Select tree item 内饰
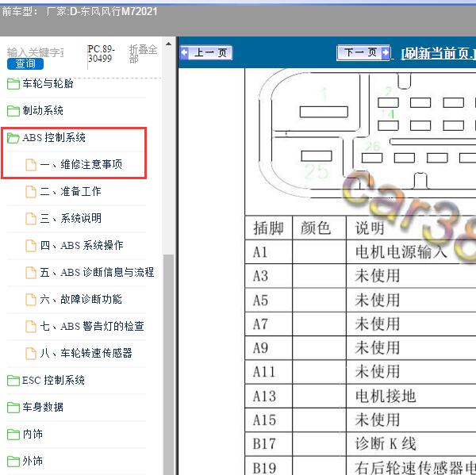The image size is (476, 475). 33,435
